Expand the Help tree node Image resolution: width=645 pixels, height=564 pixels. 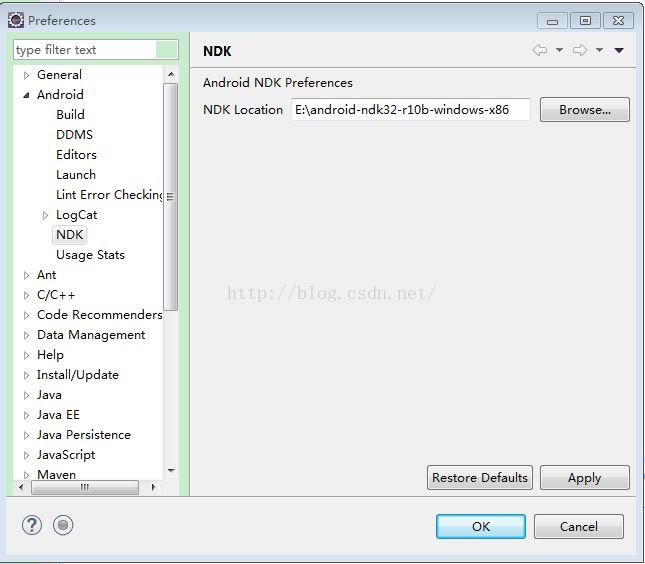tap(27, 355)
